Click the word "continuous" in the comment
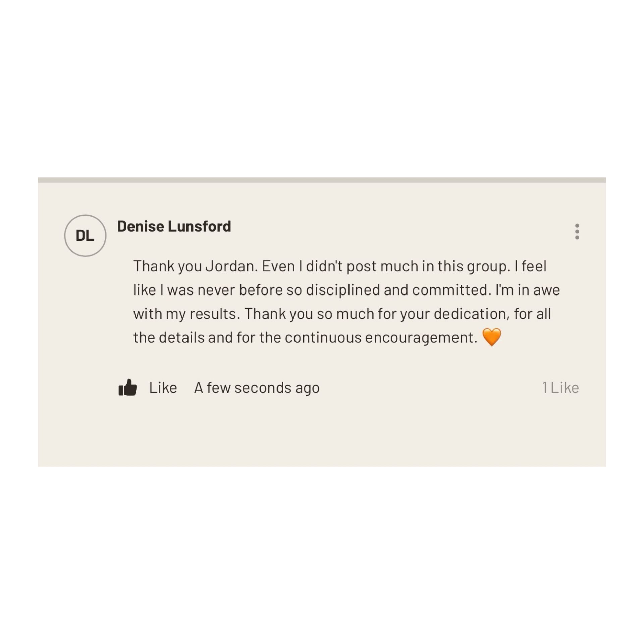 [x=323, y=338]
